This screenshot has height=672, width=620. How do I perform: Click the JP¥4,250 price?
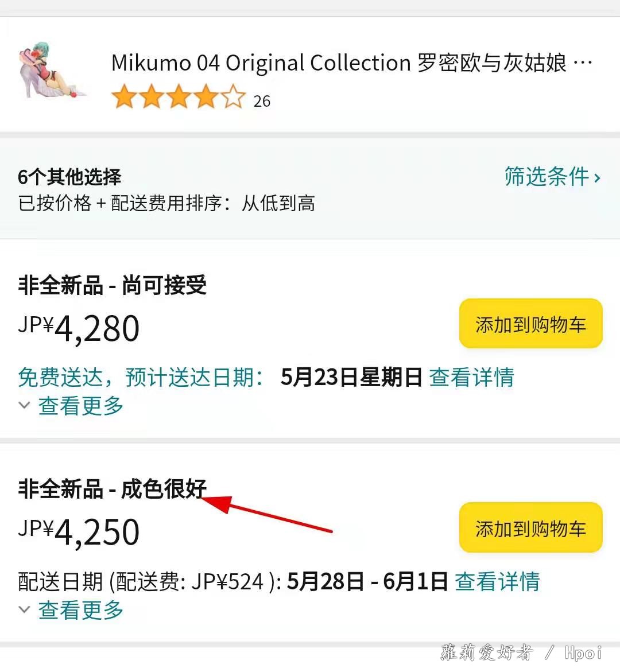tap(79, 532)
